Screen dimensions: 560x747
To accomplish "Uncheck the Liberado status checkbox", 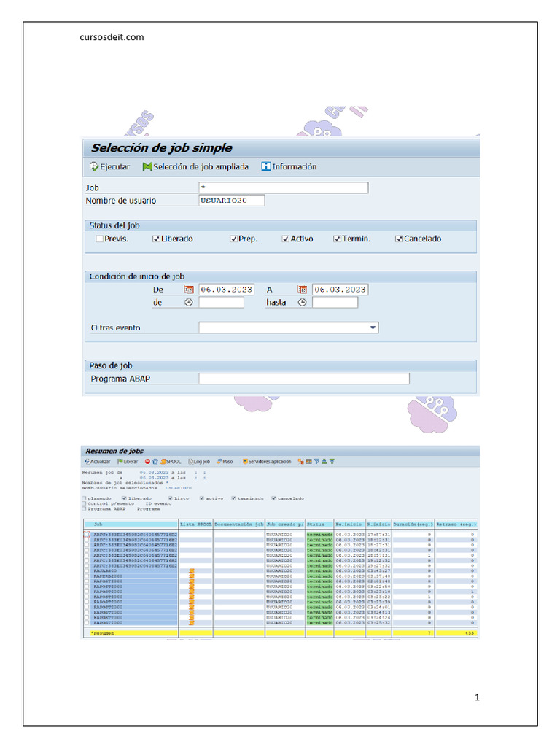I will tap(156, 239).
